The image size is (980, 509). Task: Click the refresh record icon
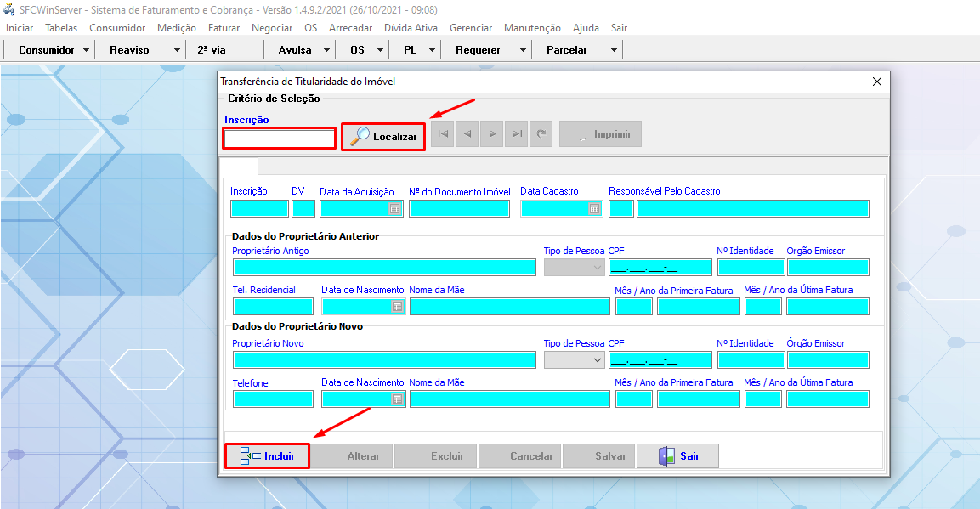(541, 134)
